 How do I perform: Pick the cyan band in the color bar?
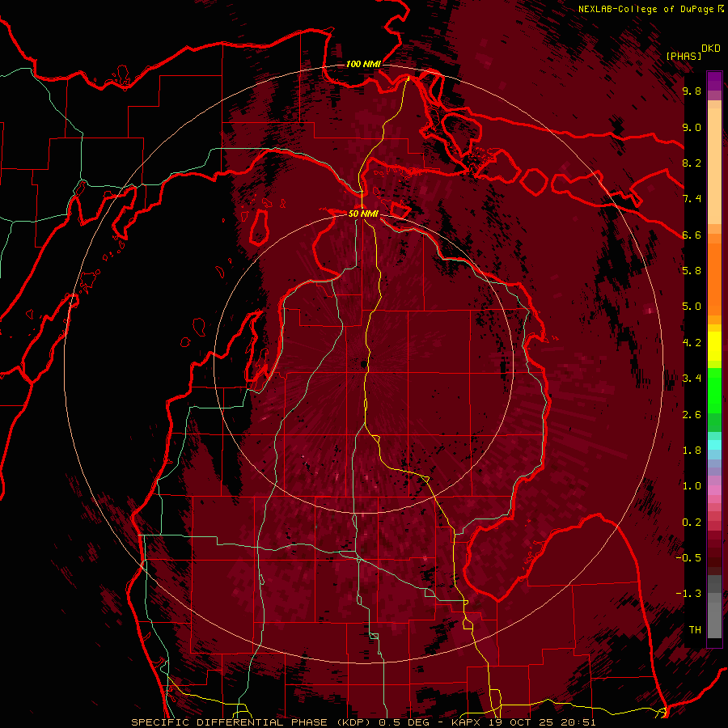point(714,444)
